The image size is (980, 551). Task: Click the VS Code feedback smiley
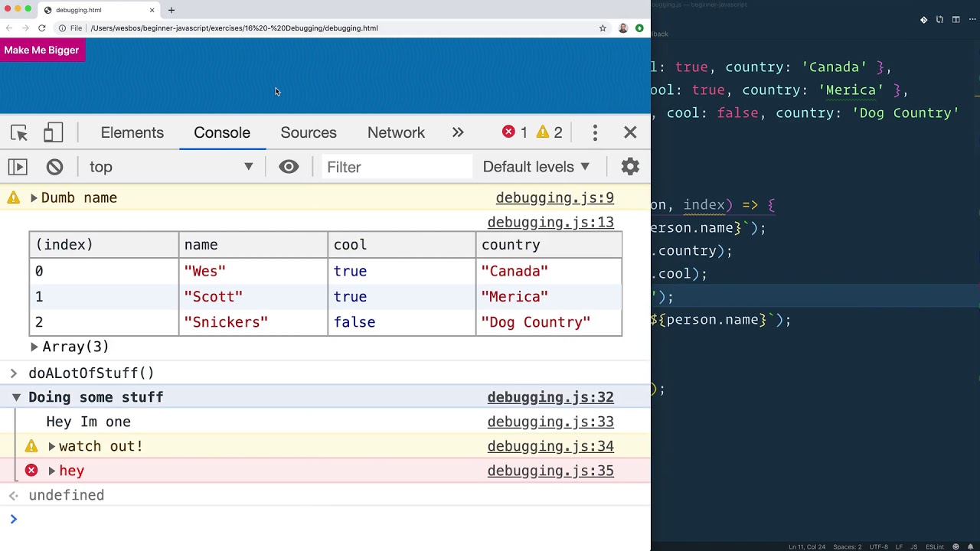pos(956,547)
